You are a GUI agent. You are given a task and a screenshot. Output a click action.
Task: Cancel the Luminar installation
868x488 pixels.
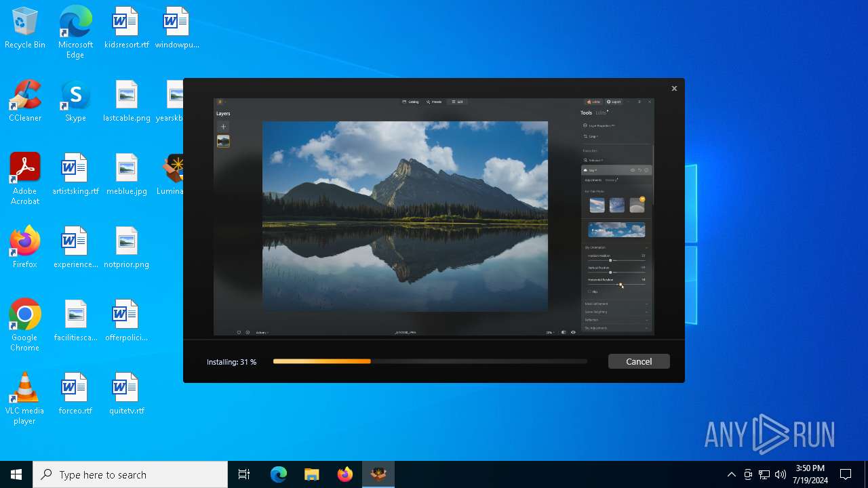tap(639, 361)
